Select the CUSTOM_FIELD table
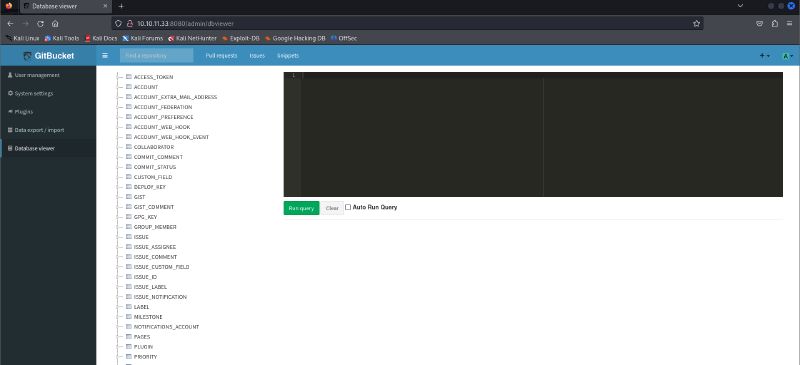800x365 pixels. (153, 177)
